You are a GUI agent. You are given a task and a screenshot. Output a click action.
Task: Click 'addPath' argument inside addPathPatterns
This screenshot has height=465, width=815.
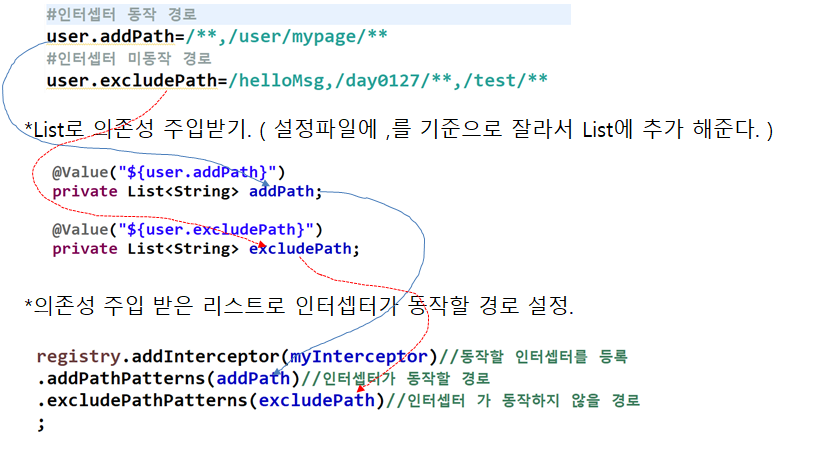click(253, 378)
